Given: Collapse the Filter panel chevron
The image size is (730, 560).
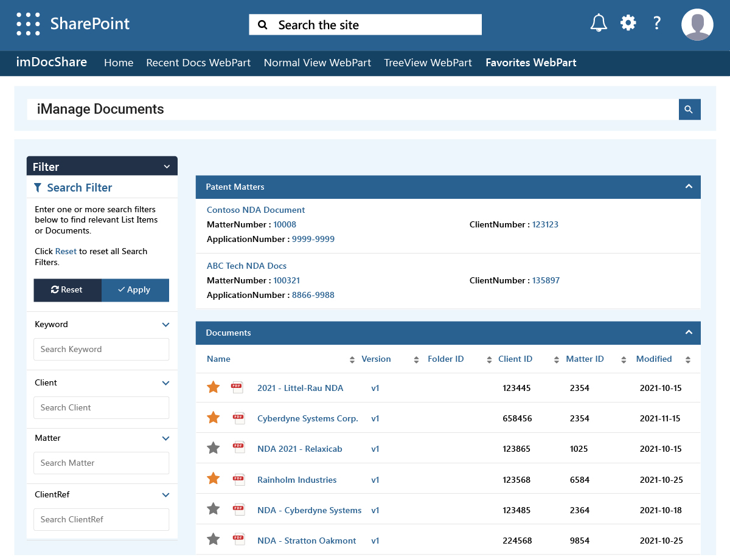Looking at the screenshot, I should coord(167,167).
